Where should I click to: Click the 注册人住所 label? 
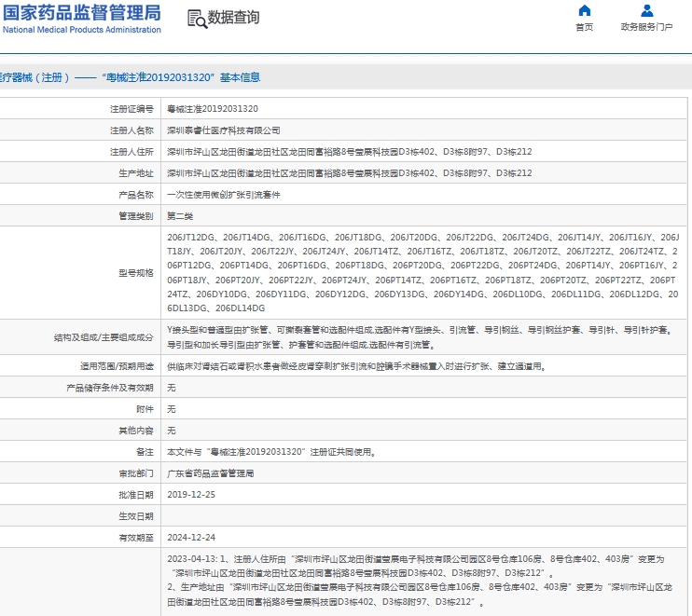tap(131, 152)
